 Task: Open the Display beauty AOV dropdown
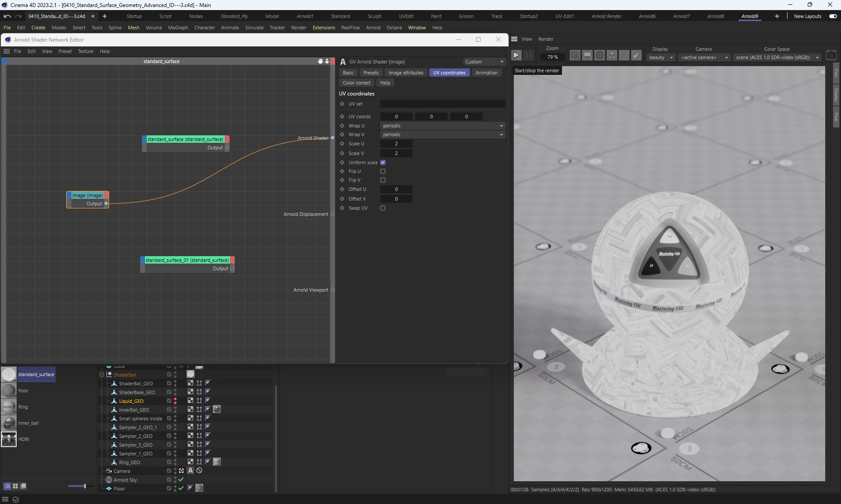click(661, 57)
